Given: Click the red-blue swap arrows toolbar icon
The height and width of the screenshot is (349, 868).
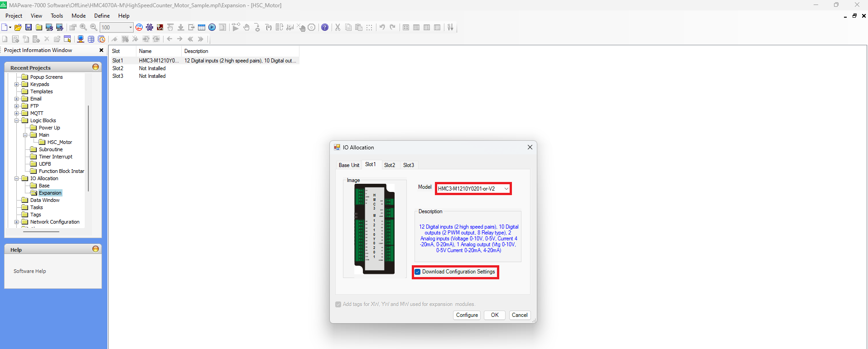Looking at the screenshot, I should pos(139,28).
